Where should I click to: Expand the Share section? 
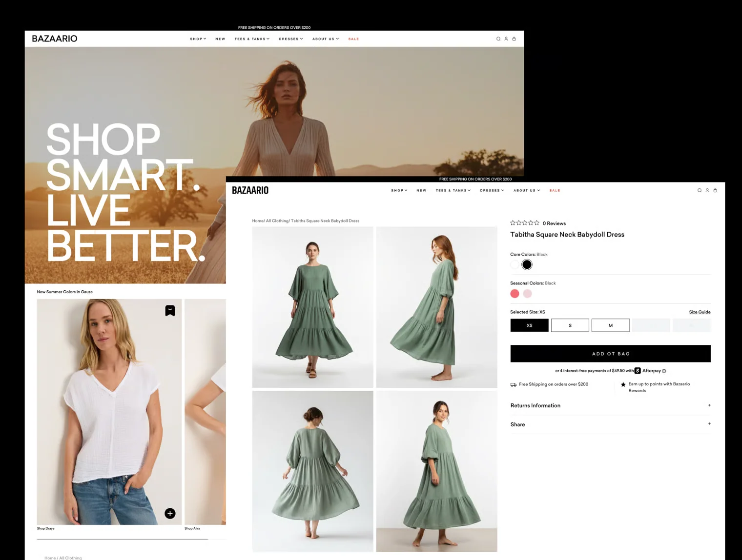pos(611,424)
